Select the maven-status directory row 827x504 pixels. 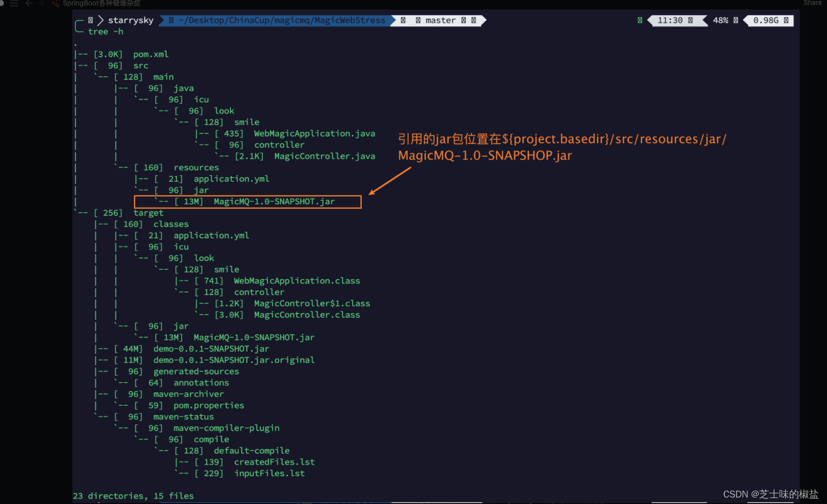[154, 417]
